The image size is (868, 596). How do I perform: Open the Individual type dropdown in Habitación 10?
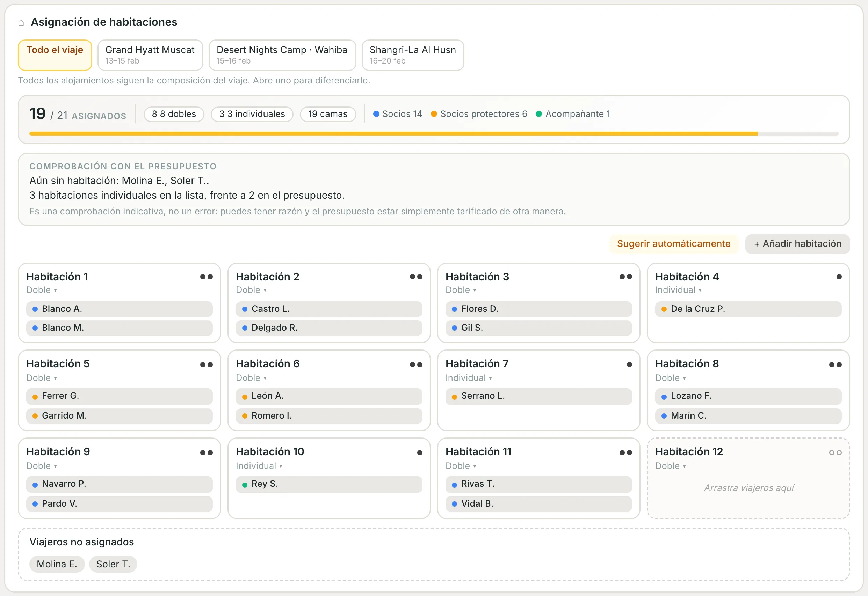[x=259, y=466]
